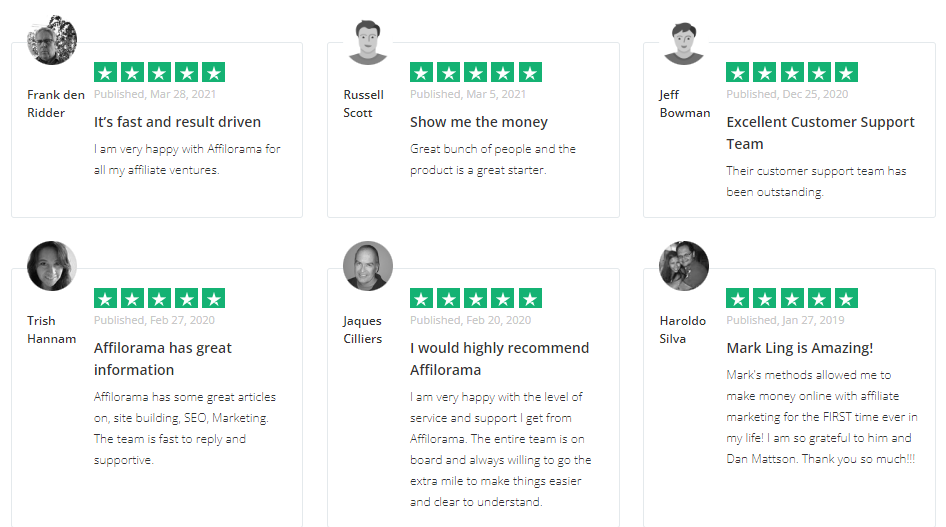Open the "It's fast and result driven" review

click(177, 122)
